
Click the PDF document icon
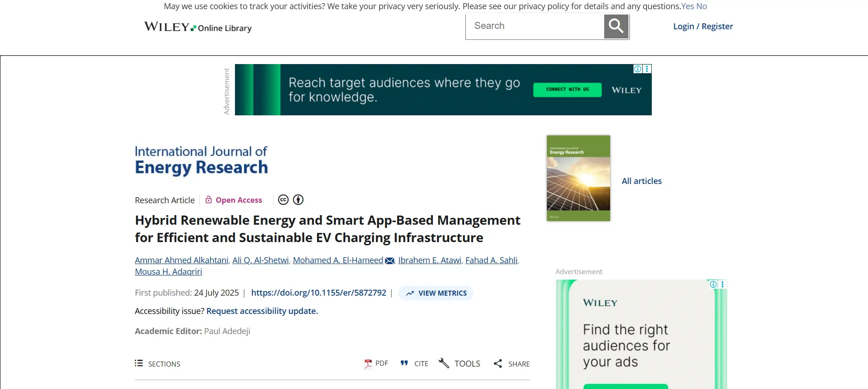pos(368,364)
